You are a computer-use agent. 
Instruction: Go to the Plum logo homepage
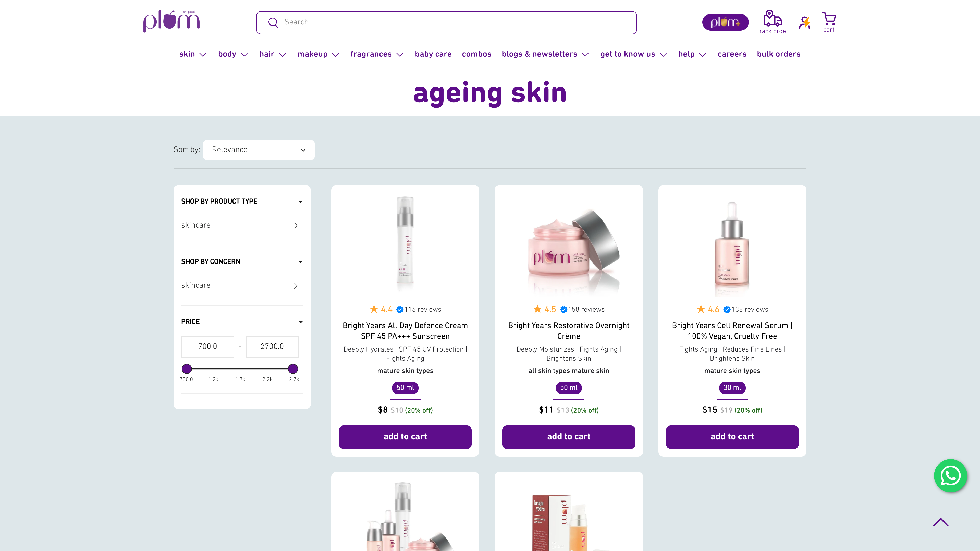pyautogui.click(x=171, y=21)
